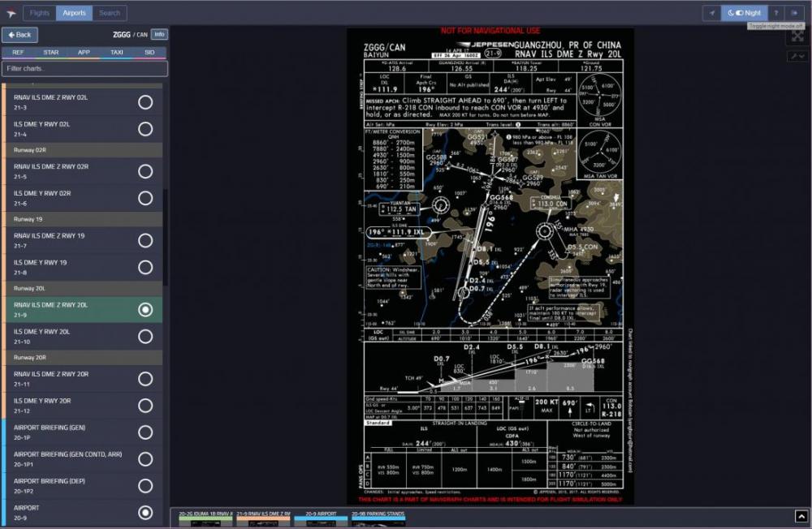Unpin the AIRPORT 20-9 chart
812x529 pixels.
(145, 513)
